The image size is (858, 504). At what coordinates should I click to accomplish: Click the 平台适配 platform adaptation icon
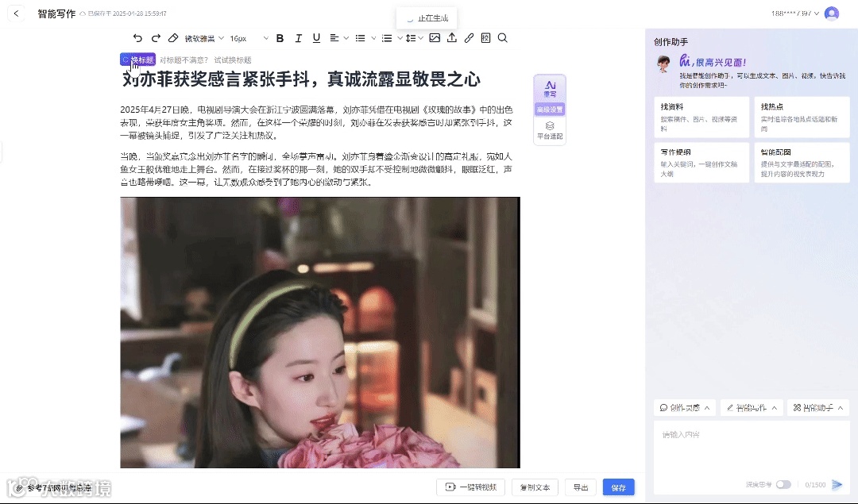pyautogui.click(x=550, y=131)
